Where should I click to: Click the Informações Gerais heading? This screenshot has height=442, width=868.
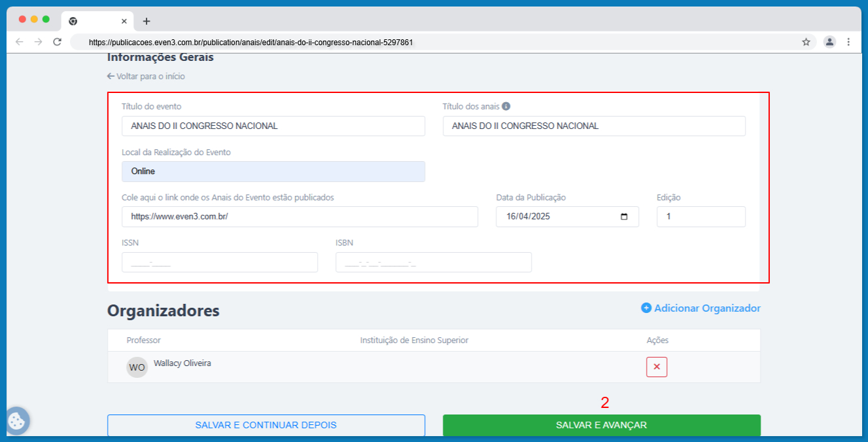[x=160, y=57]
